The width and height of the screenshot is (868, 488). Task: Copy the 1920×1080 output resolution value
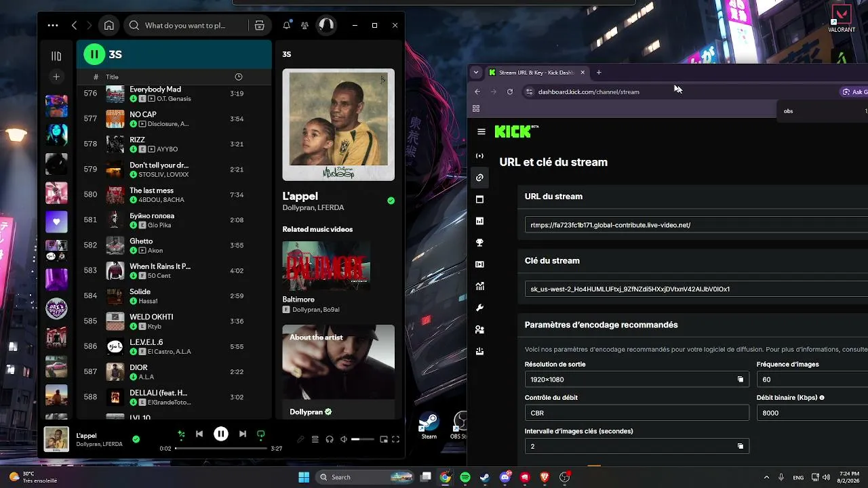point(741,380)
